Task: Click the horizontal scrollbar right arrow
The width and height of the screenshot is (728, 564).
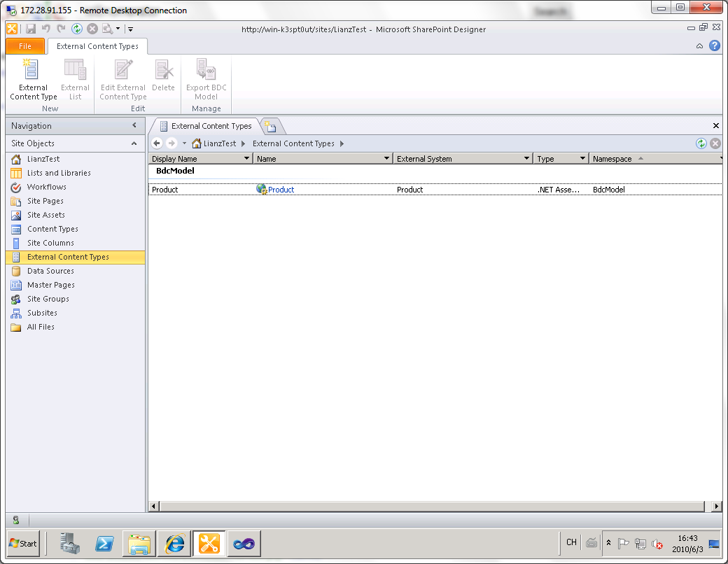Action: point(716,506)
